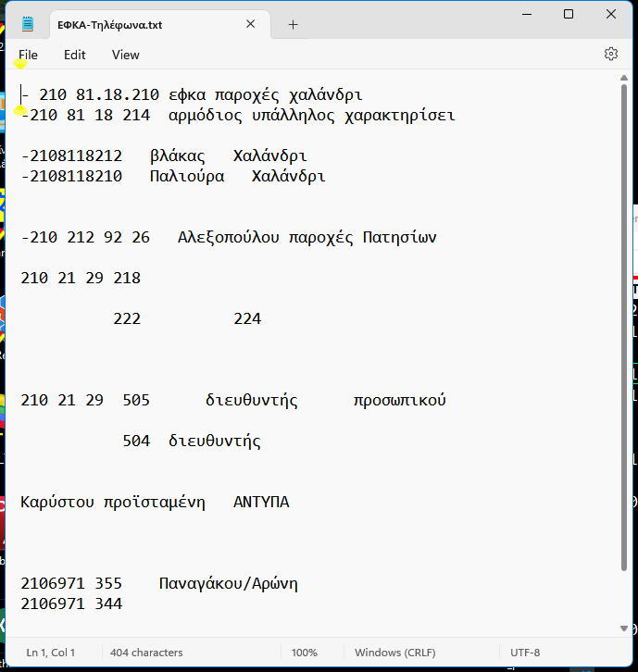
Task: Click Ln 1, Col 1 status indicator
Action: click(51, 653)
